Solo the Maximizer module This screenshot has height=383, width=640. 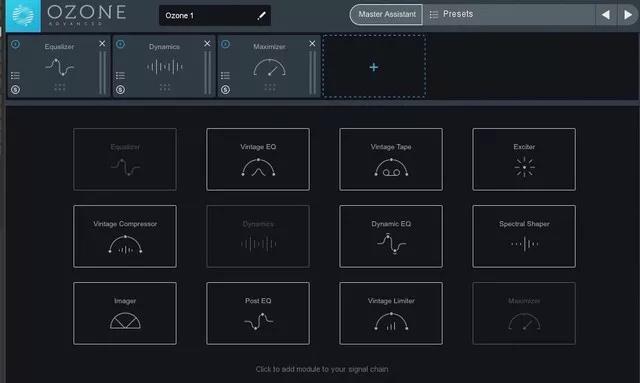click(225, 89)
